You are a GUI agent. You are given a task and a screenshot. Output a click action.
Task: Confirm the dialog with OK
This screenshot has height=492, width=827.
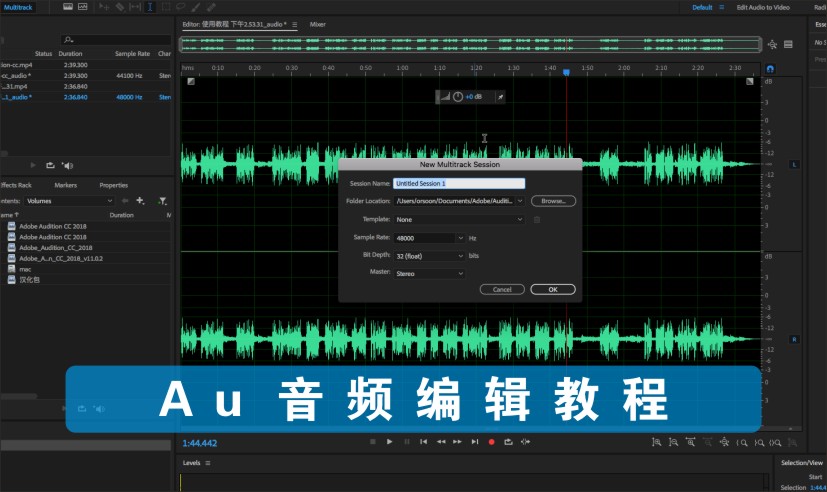click(553, 289)
